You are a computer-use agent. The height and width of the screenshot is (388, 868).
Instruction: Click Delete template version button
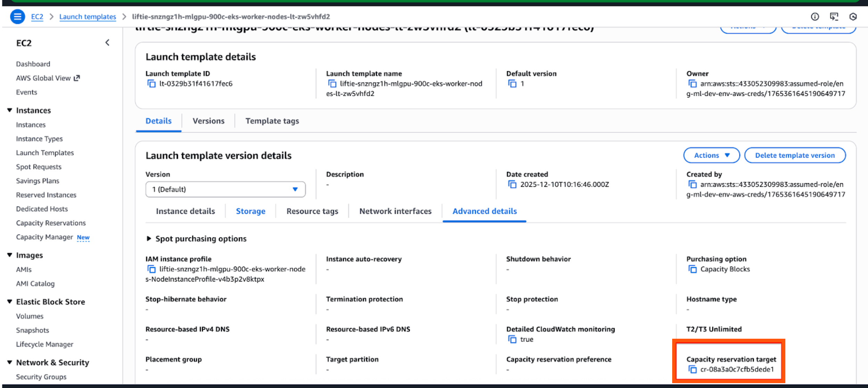tap(795, 155)
